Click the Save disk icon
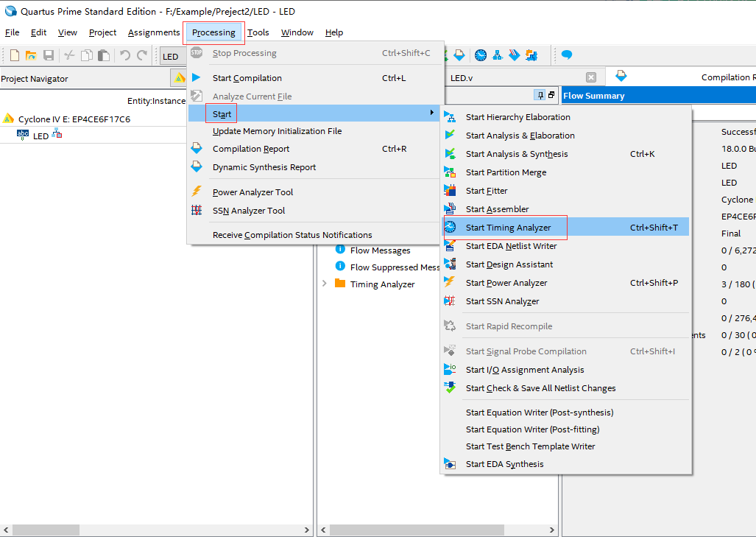Viewport: 756px width, 537px height. click(48, 55)
